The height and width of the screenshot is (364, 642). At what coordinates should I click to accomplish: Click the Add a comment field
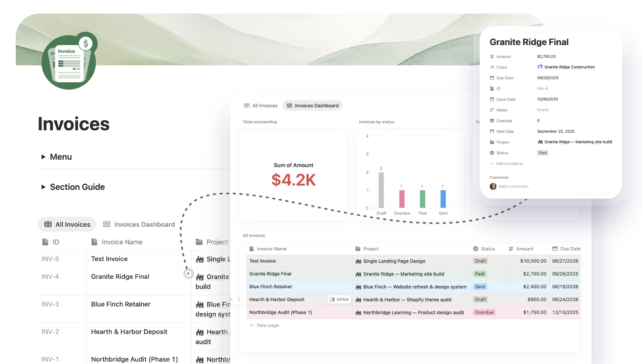click(514, 187)
